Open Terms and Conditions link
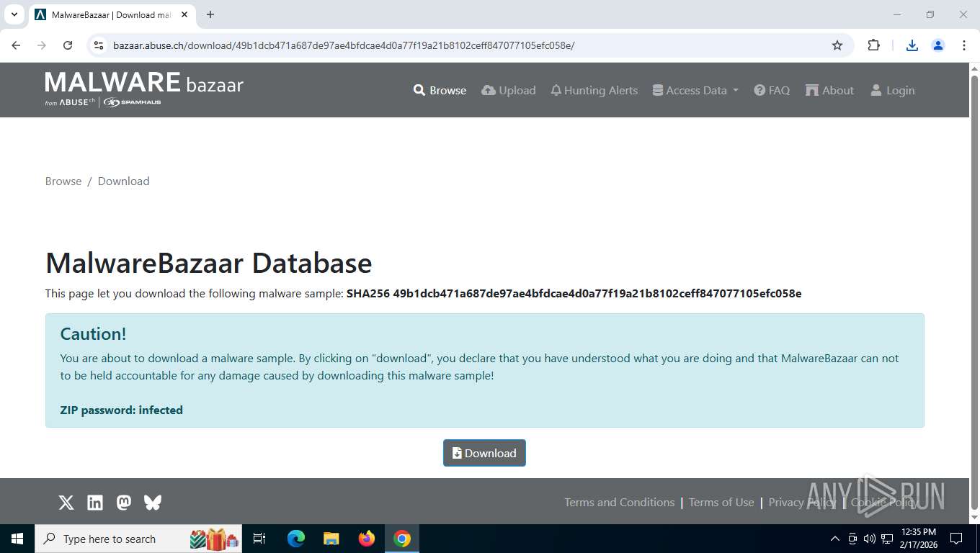Screen dimensions: 980x553 (619, 502)
